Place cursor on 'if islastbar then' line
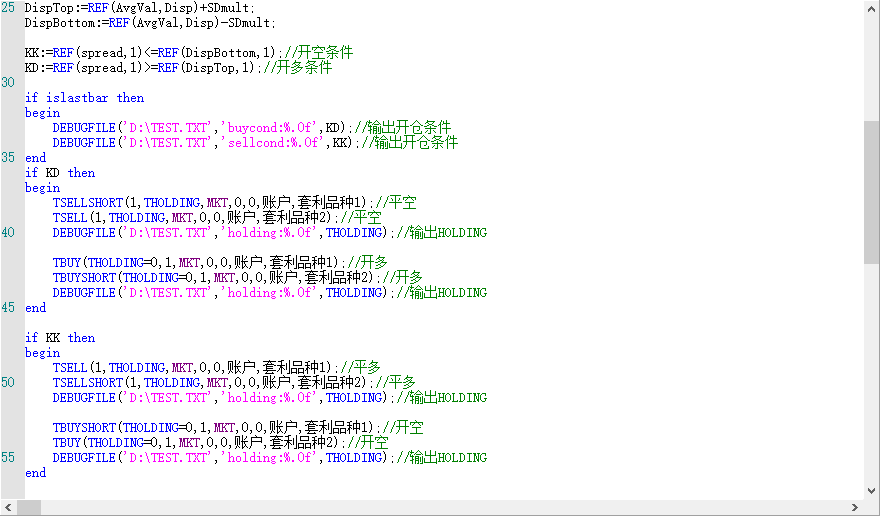The height and width of the screenshot is (516, 880). tap(84, 98)
